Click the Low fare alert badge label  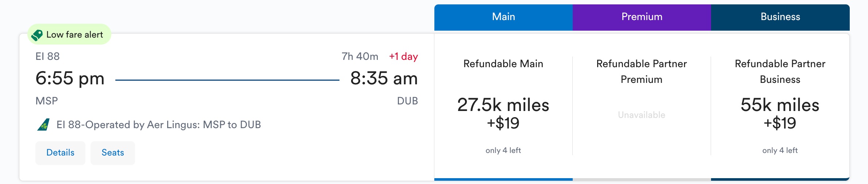[75, 35]
